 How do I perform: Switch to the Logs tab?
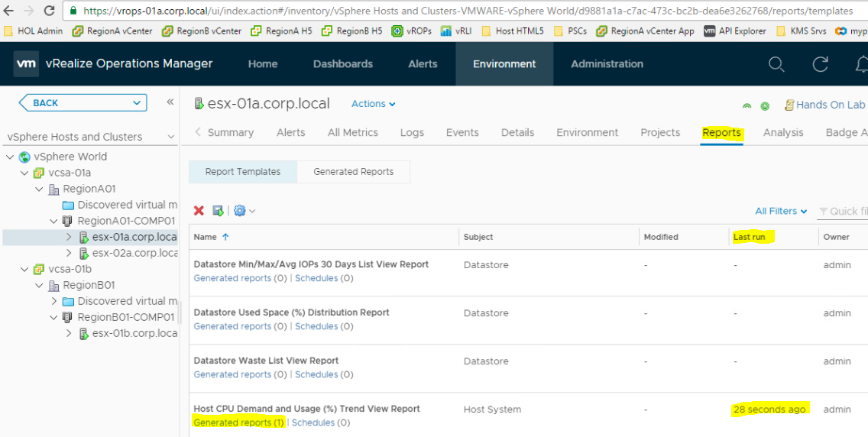pyautogui.click(x=412, y=133)
